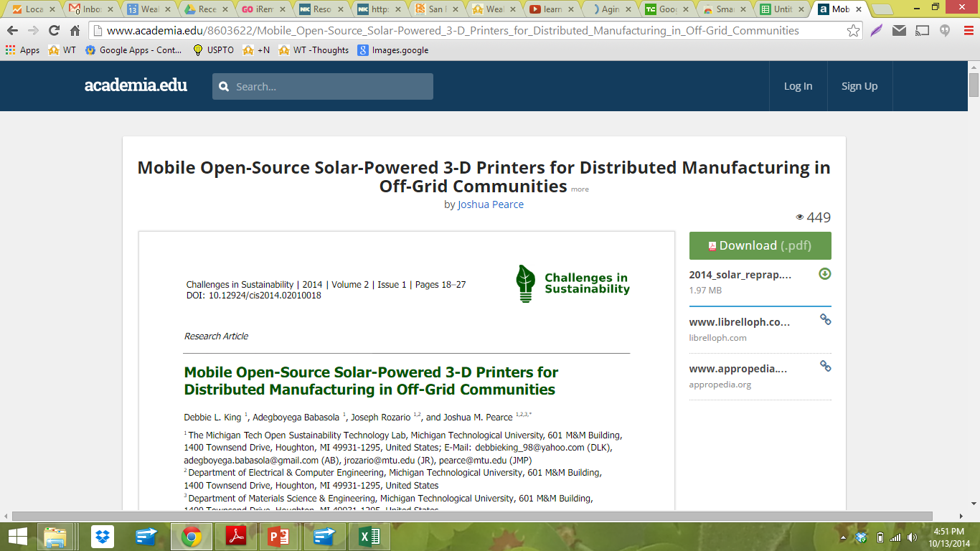Open the Apps grid in bookmarks bar
Screen dimensions: 980x551
22,50
